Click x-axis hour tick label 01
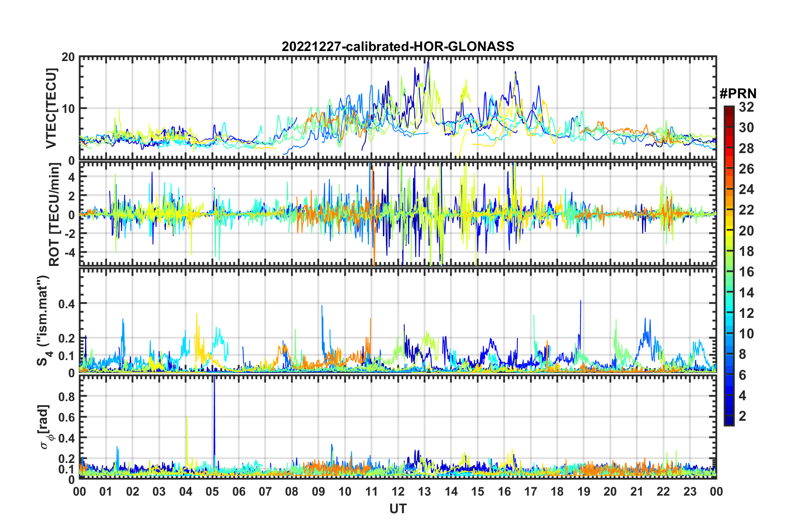Image resolution: width=796 pixels, height=532 pixels. tap(106, 491)
